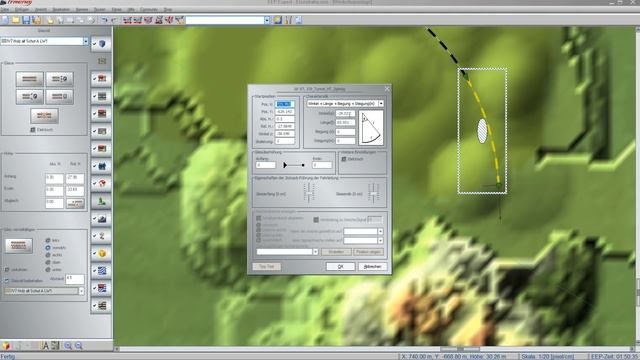Click the straight track piece button in Gleis panel
The height and width of the screenshot is (360, 640).
[x=29, y=79]
